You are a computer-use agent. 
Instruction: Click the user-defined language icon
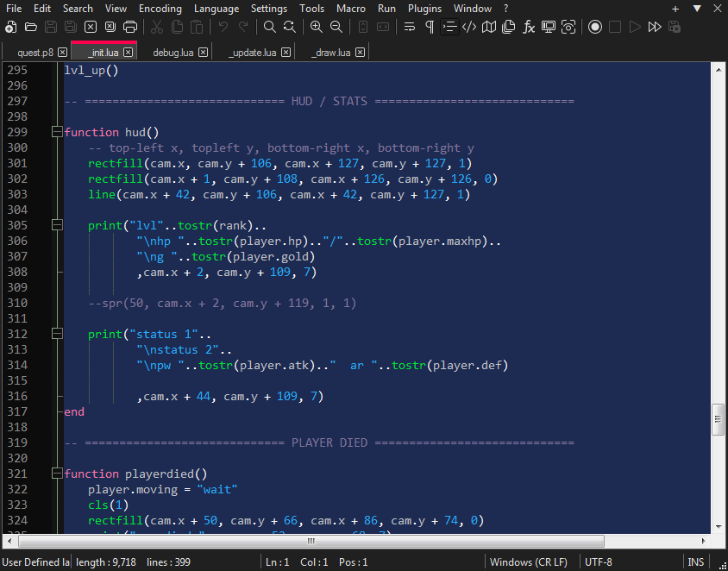pyautogui.click(x=469, y=27)
